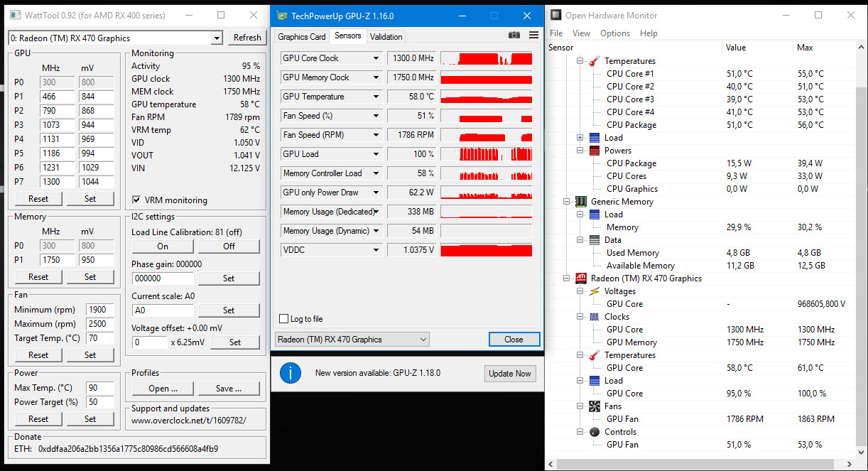868x471 pixels.
Task: Click Voltages lightning icon
Action: [x=594, y=291]
